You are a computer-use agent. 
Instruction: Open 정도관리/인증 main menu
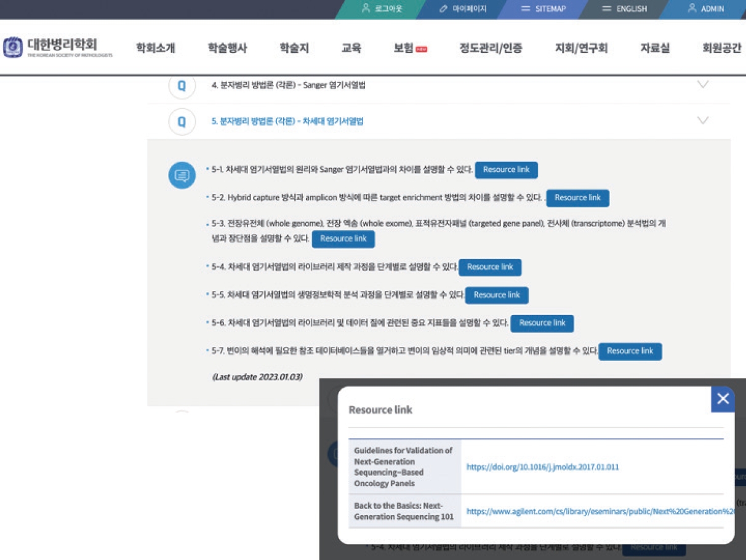491,48
